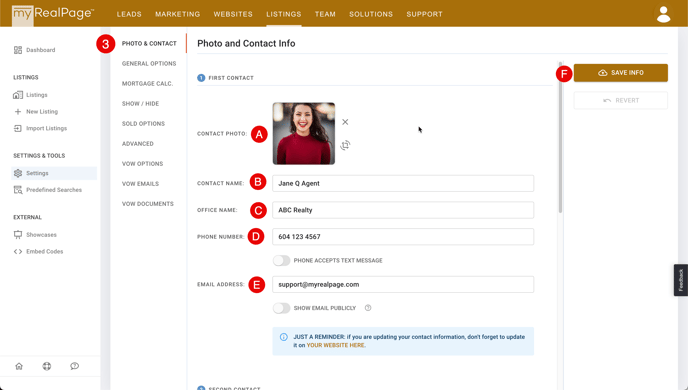
Task: Click the reminder info icon
Action: (284, 337)
